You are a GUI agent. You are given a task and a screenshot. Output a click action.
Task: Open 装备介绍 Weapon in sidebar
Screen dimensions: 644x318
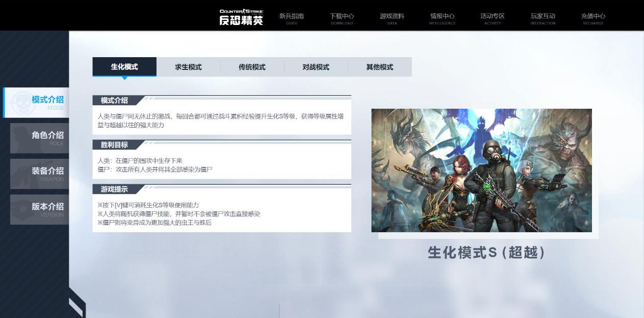click(39, 174)
